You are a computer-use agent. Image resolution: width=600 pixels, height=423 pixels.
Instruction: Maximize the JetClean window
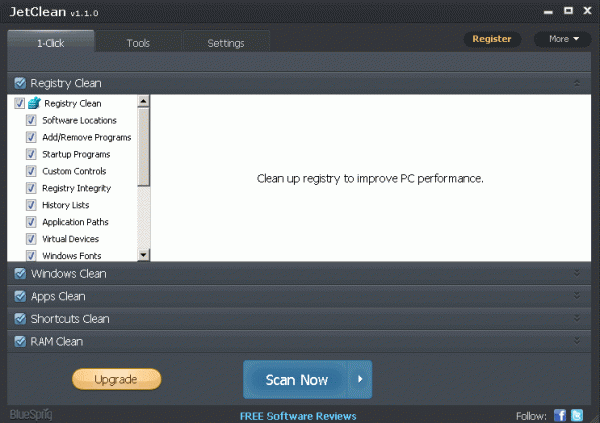(569, 11)
